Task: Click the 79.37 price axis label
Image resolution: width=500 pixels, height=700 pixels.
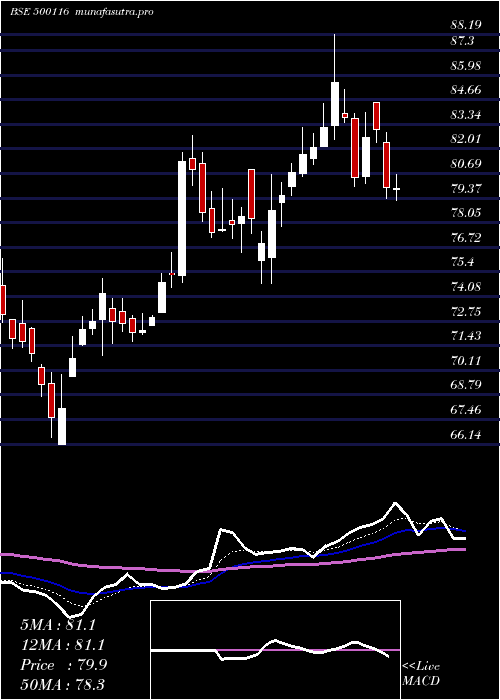Action: click(466, 189)
